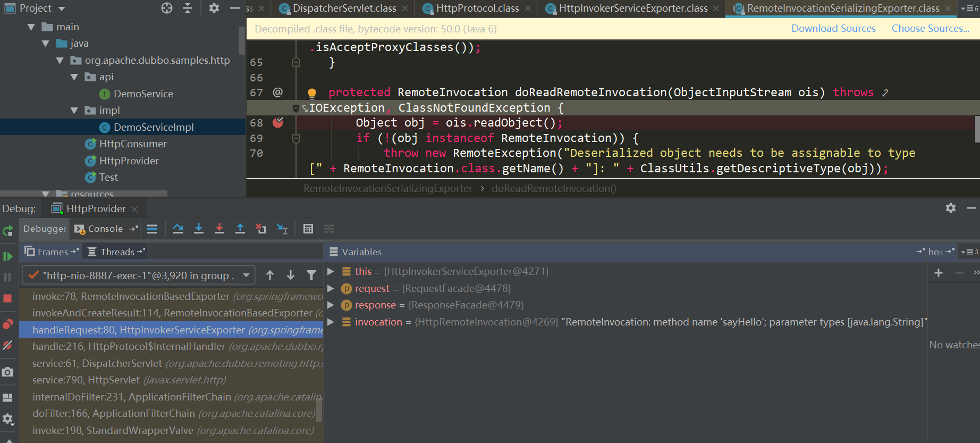Screen dimensions: 980x443
Task: Toggle the breakpoint on line 68
Action: pyautogui.click(x=278, y=123)
